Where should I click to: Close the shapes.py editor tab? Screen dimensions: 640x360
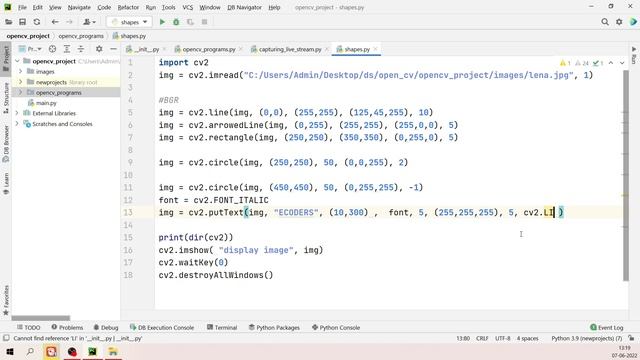click(x=375, y=49)
